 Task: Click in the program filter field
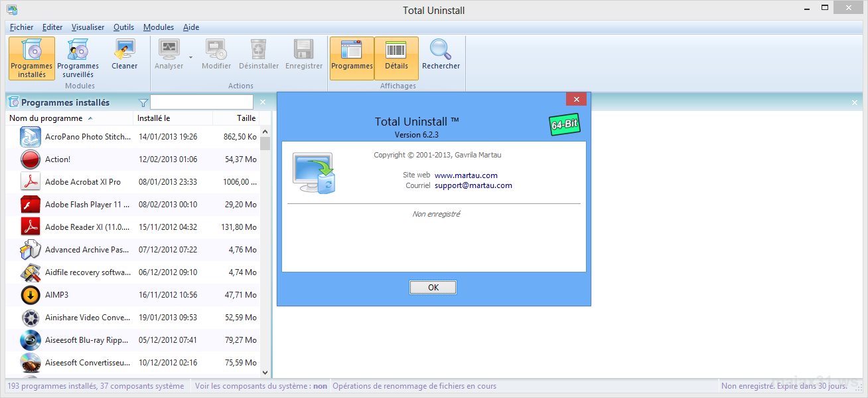pos(202,102)
